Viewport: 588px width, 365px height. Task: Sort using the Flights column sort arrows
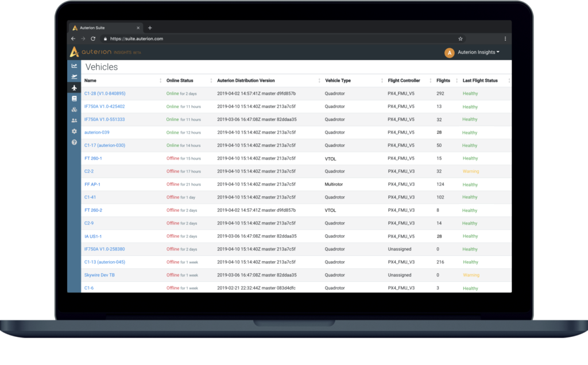click(457, 80)
